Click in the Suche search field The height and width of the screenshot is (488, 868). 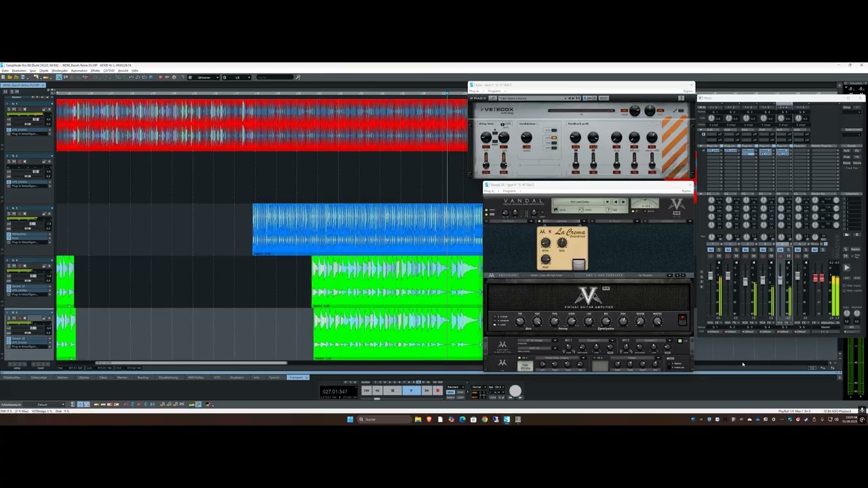click(x=275, y=77)
